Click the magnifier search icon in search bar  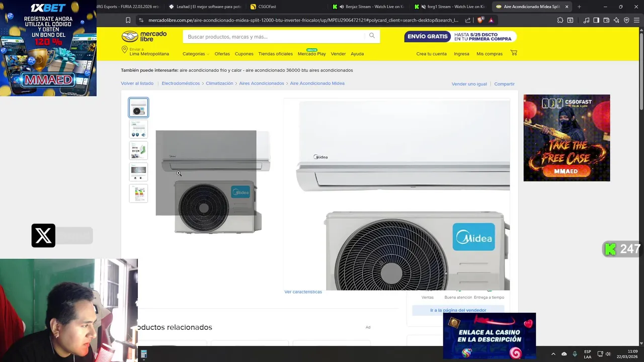[372, 36]
